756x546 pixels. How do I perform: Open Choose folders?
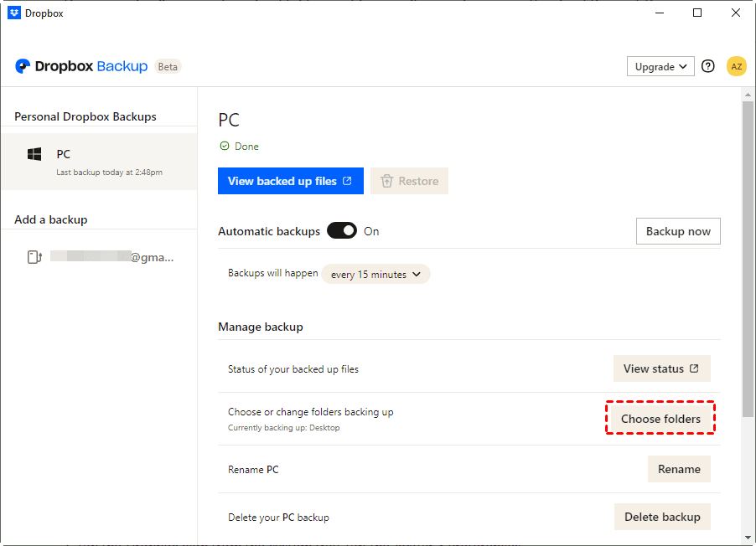[660, 419]
